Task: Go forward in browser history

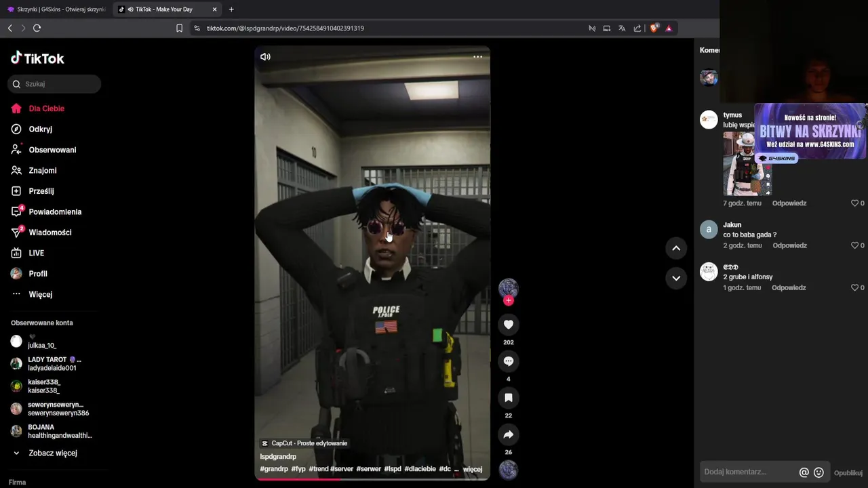Action: tap(23, 28)
